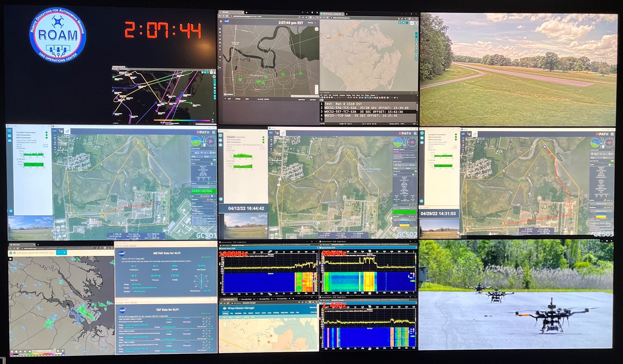Open the hamburger menu in the dRI Client

(221, 21)
